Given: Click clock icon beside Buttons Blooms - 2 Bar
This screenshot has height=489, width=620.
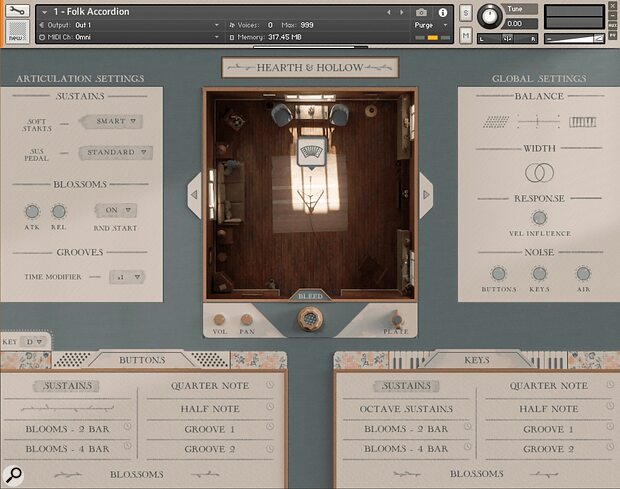Looking at the screenshot, I should coord(127,427).
